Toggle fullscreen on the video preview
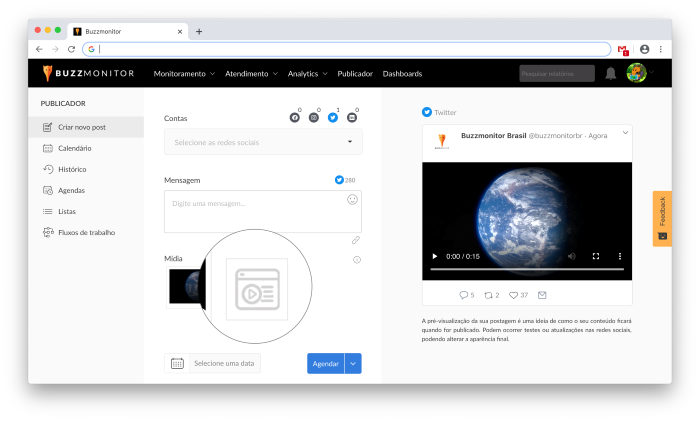The height and width of the screenshot is (421, 700). point(596,256)
